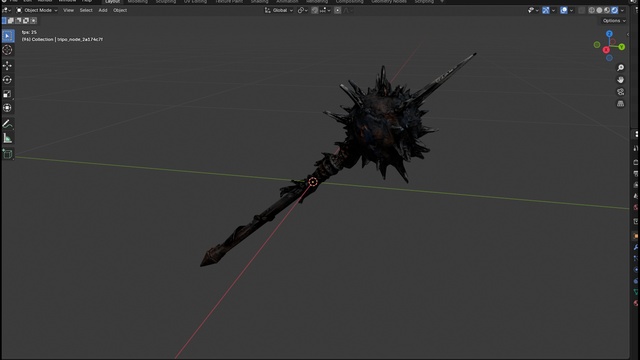Screen dimensions: 640x360
Task: Switch to Material Preview shading
Action: pyautogui.click(x=607, y=10)
